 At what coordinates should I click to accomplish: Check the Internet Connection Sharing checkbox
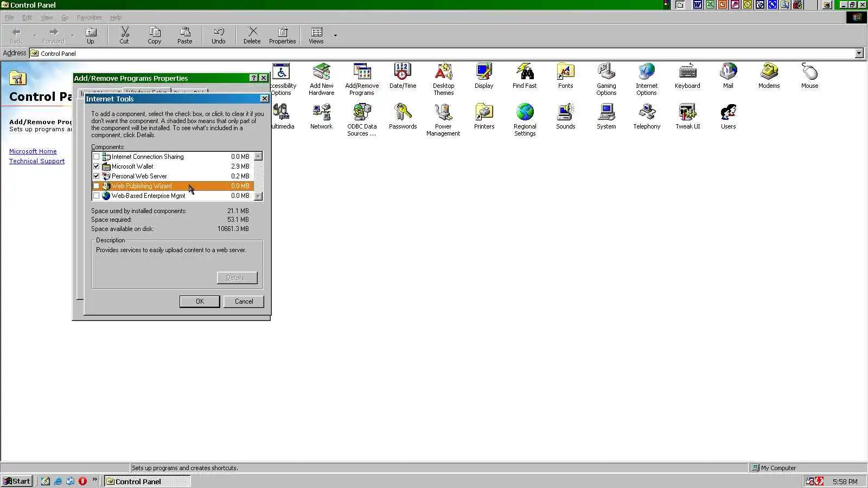tap(97, 157)
